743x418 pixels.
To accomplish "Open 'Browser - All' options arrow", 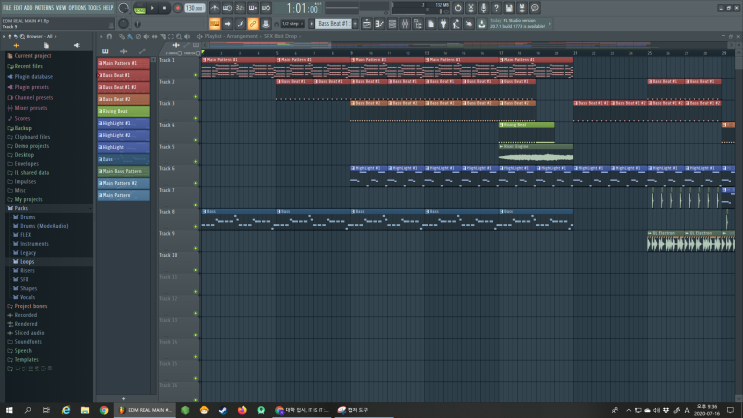I will point(55,36).
